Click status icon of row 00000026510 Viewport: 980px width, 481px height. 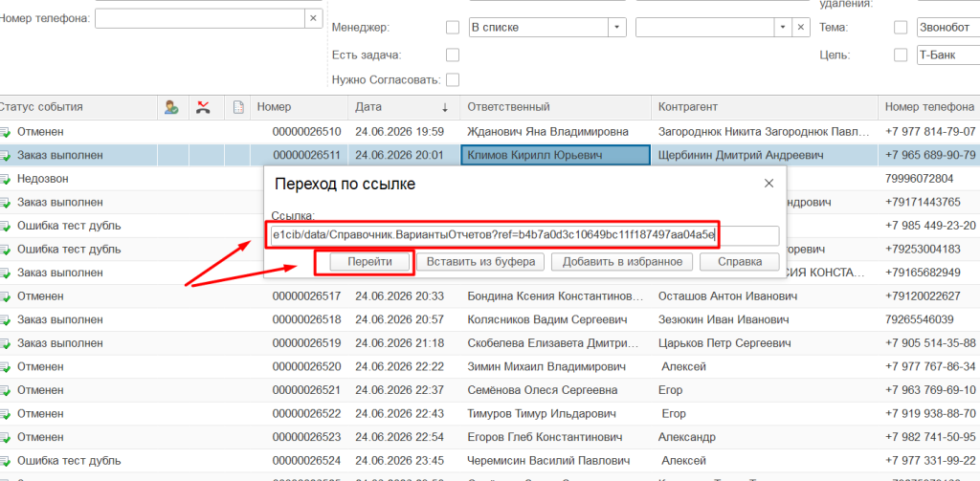5,132
